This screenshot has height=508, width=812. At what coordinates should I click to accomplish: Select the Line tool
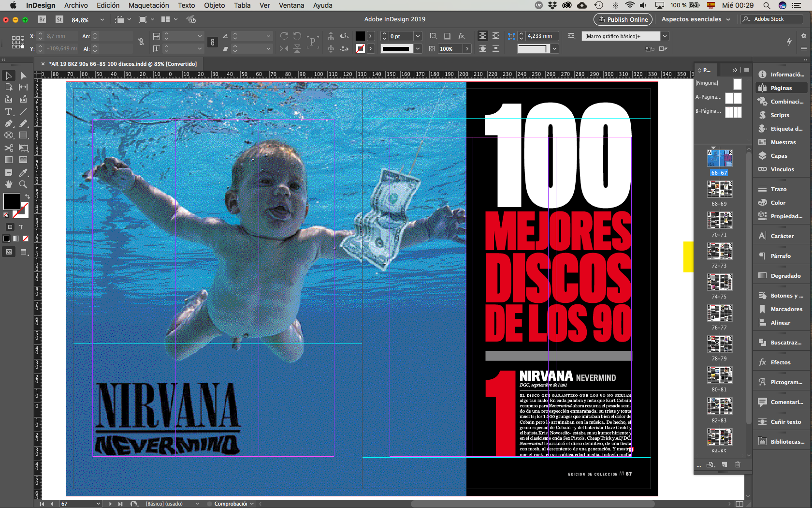pyautogui.click(x=23, y=112)
